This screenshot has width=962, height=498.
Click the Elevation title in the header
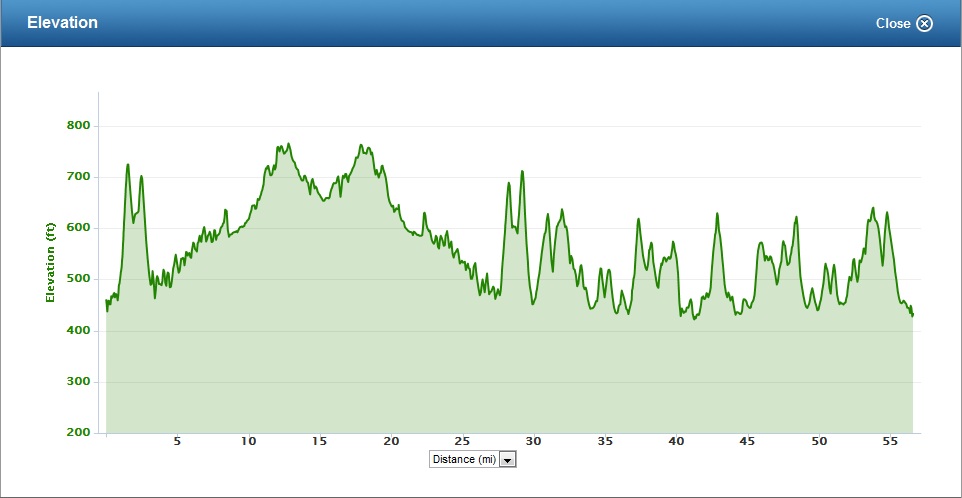pos(62,22)
